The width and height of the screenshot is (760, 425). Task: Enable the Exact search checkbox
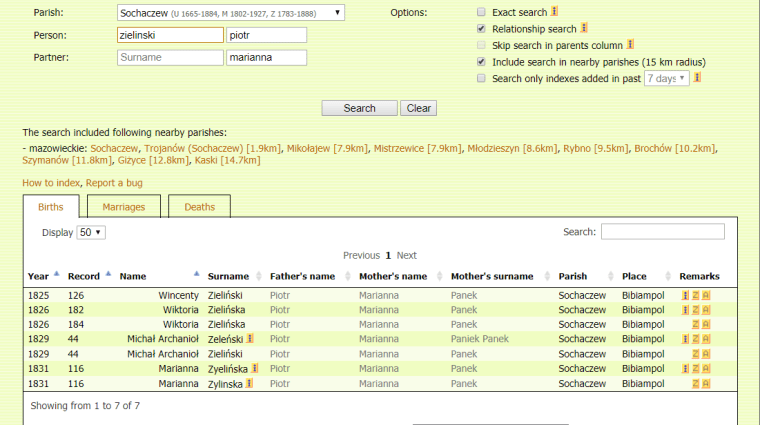[x=481, y=13]
